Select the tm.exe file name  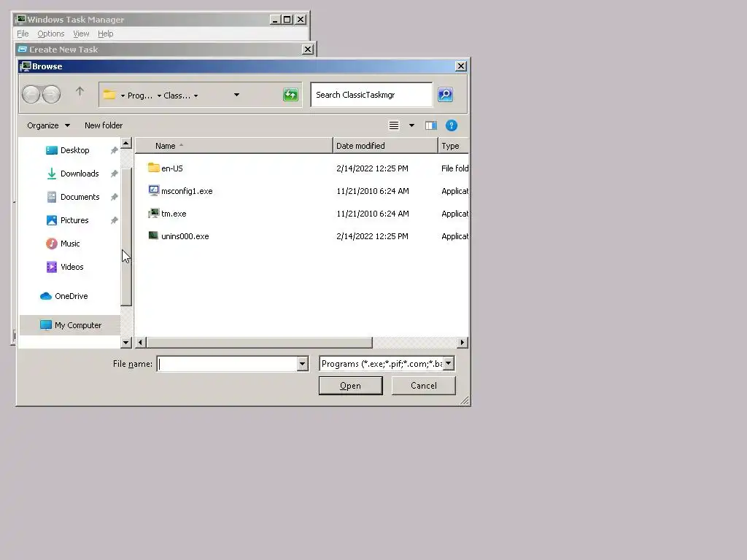click(174, 214)
